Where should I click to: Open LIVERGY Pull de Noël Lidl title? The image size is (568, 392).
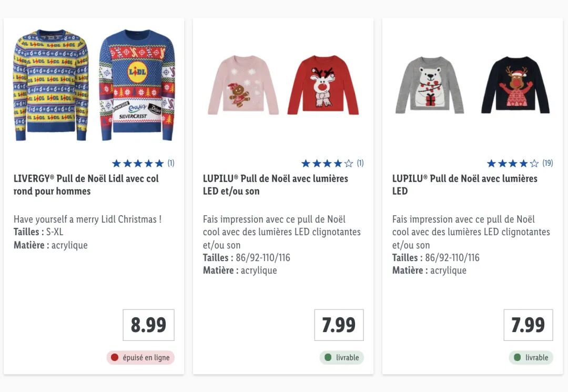click(x=86, y=185)
